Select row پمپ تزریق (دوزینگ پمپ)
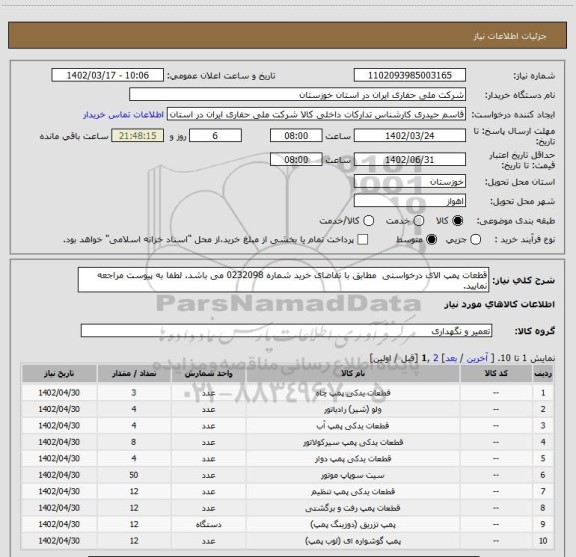The image size is (576, 557). click(x=287, y=524)
